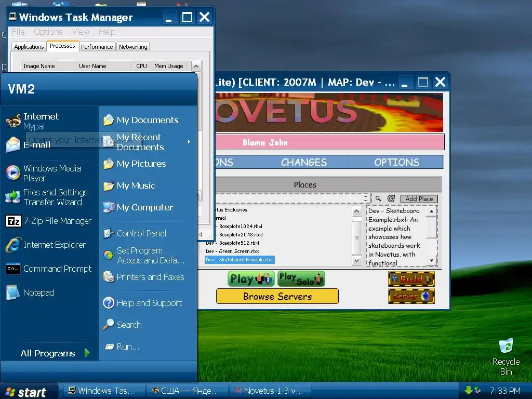Click places list scroll-up arrow

coord(356,211)
